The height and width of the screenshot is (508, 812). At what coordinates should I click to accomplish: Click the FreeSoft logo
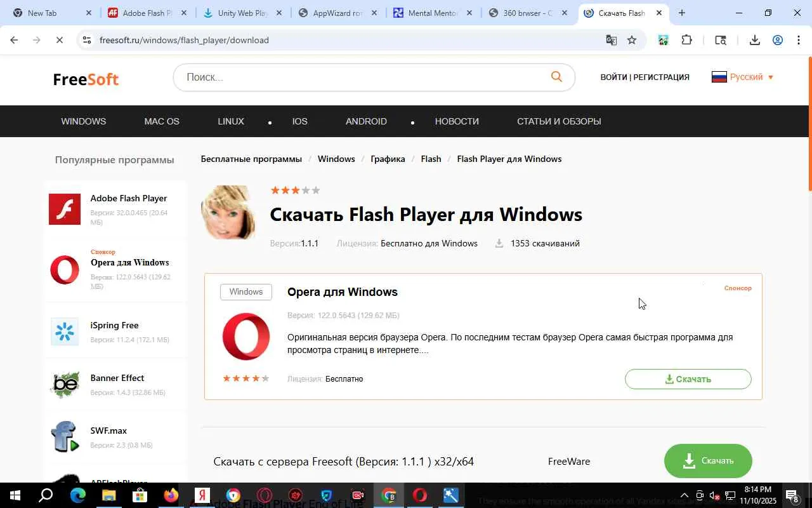point(86,79)
